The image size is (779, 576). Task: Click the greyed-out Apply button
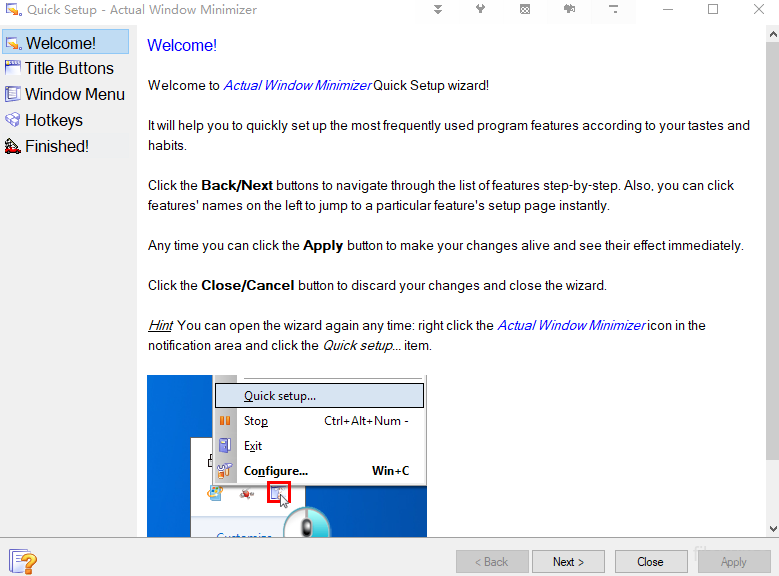[x=733, y=562]
